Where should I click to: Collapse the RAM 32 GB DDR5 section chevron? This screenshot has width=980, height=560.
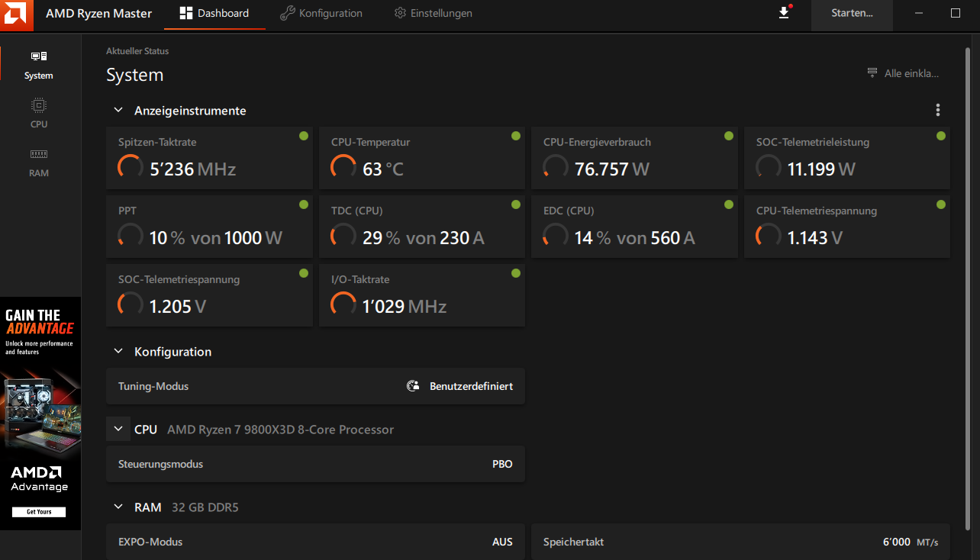pos(118,507)
